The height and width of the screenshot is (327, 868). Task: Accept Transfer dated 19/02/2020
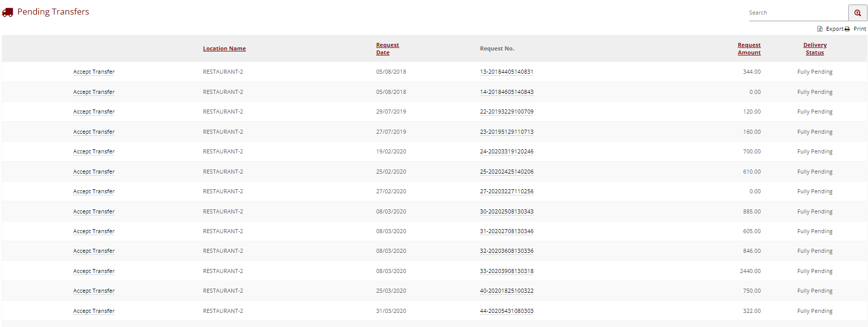pos(94,152)
